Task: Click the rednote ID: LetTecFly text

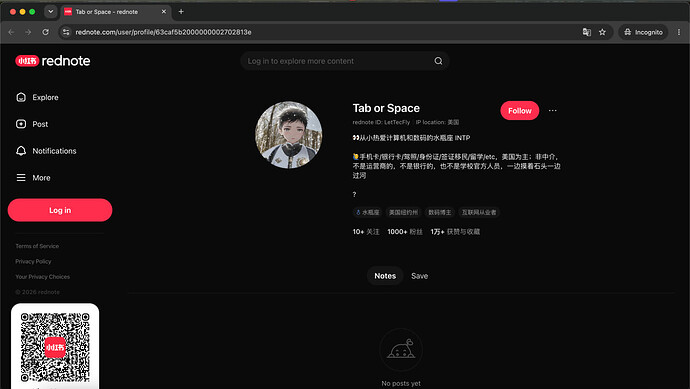Action: 381,122
